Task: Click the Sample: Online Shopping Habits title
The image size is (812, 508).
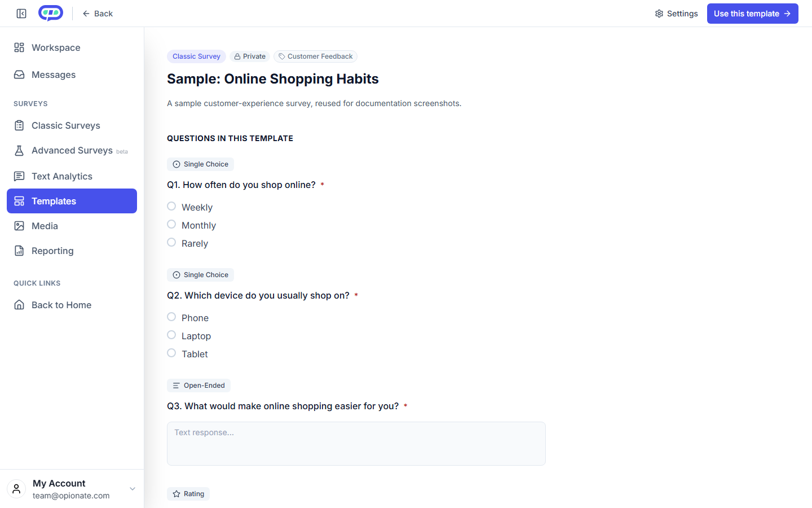Action: [273, 79]
